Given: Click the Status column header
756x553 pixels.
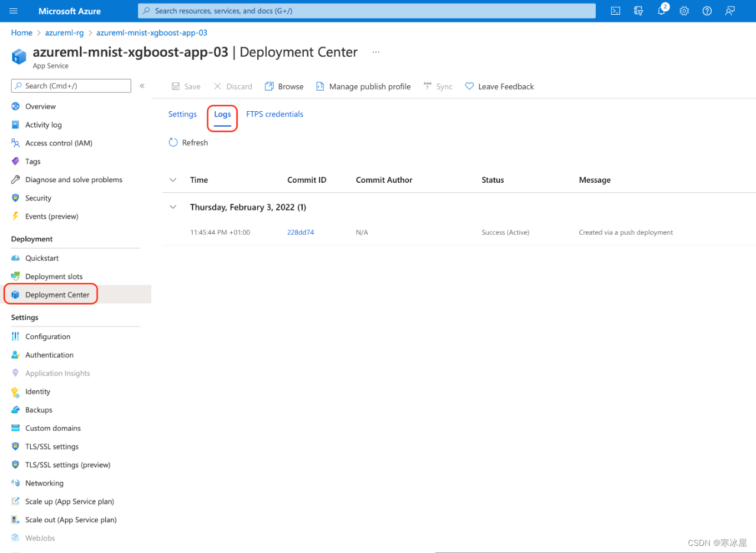Looking at the screenshot, I should (x=493, y=180).
